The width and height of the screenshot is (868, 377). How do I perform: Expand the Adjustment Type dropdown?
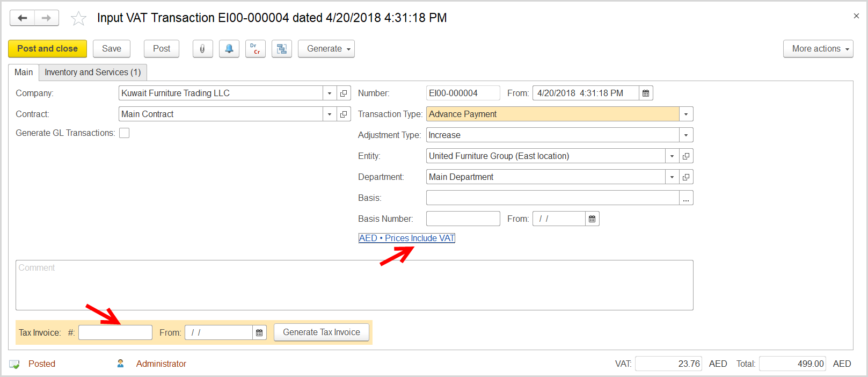[686, 135]
